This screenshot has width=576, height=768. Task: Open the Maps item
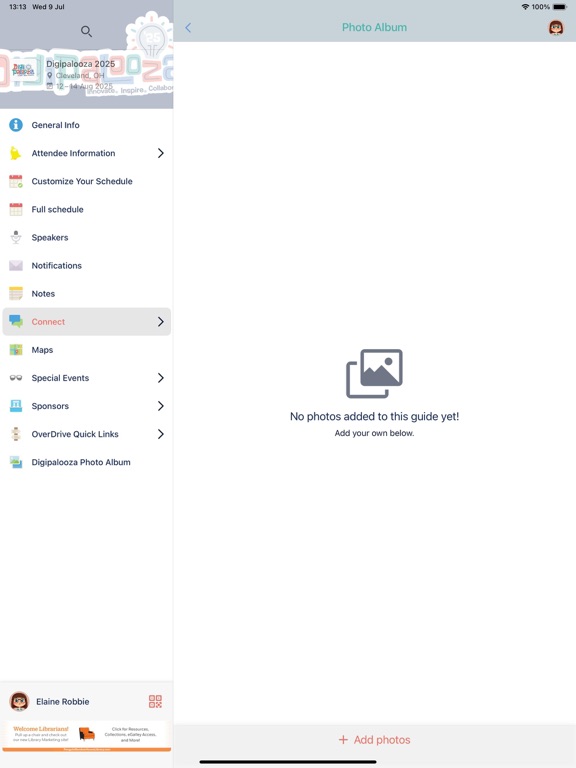pyautogui.click(x=87, y=350)
